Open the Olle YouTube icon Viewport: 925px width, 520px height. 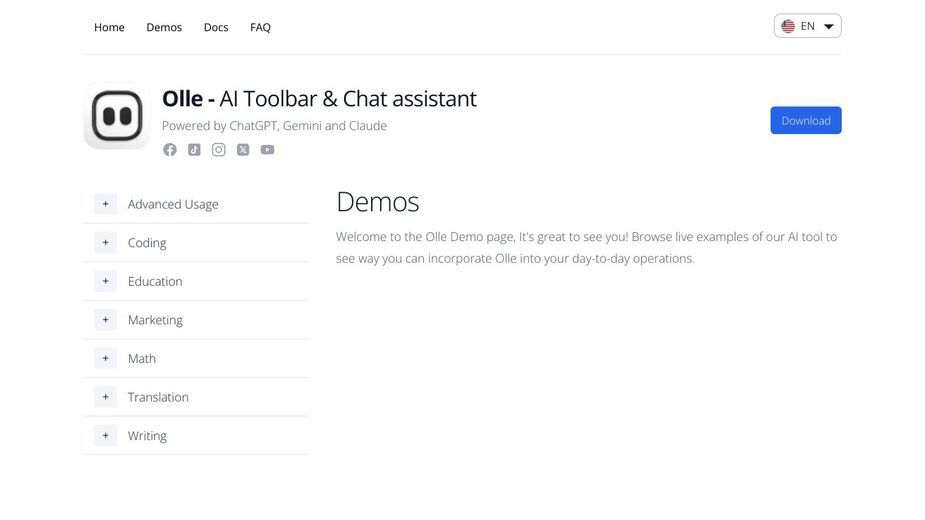(x=267, y=150)
